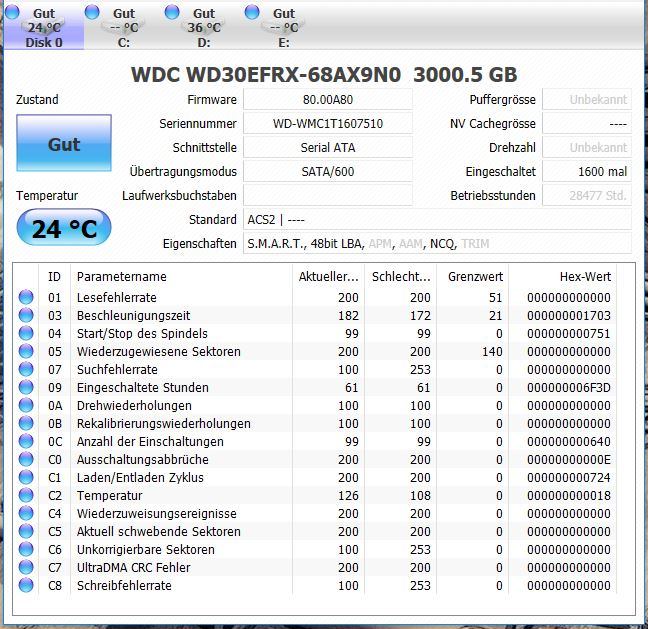Click the Puffergrösse field showing Unbekannt
Viewport: 648px width, 629px height.
tap(587, 100)
